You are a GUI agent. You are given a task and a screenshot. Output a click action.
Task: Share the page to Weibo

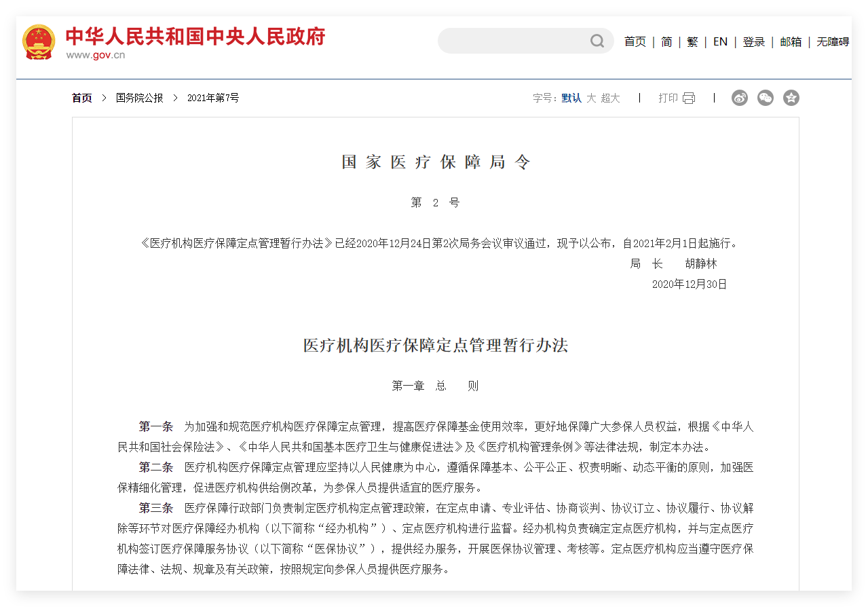pos(739,98)
